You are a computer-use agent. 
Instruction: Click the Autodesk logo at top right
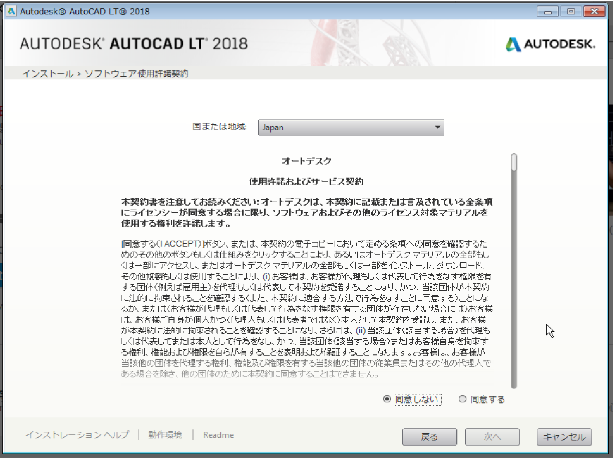tap(550, 44)
